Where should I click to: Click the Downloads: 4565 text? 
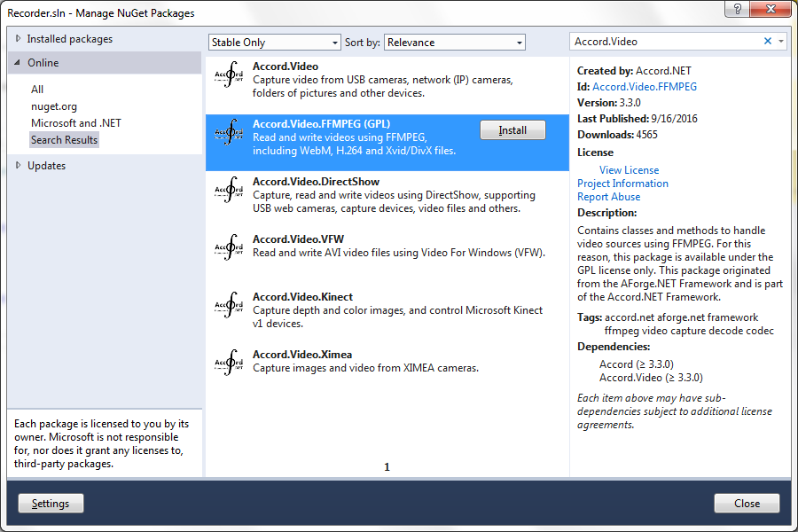point(617,135)
